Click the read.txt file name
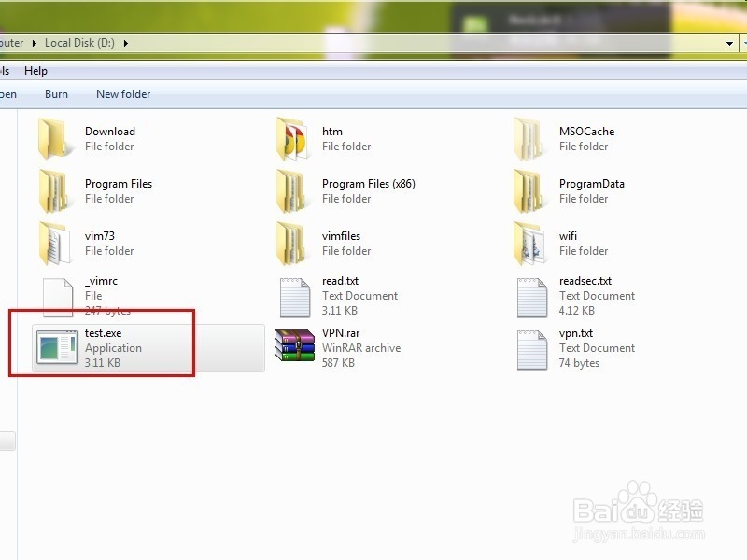The width and height of the screenshot is (747, 560). click(x=340, y=281)
